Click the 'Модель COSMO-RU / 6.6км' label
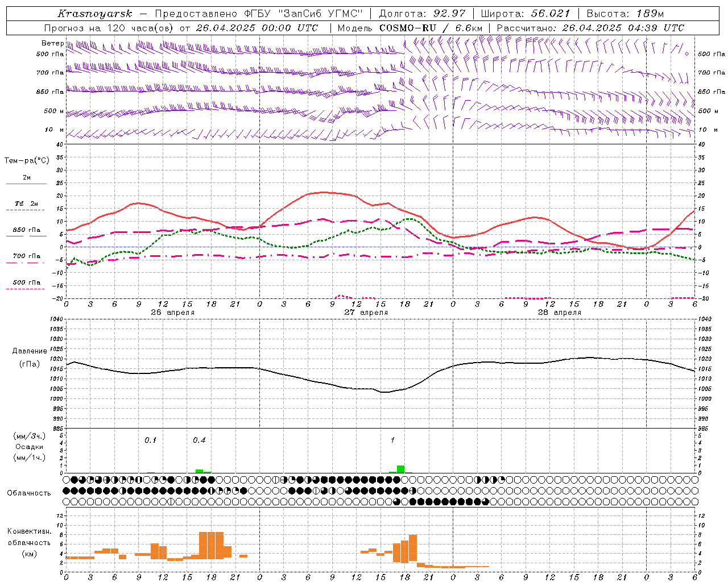The height and width of the screenshot is (582, 728). click(410, 28)
